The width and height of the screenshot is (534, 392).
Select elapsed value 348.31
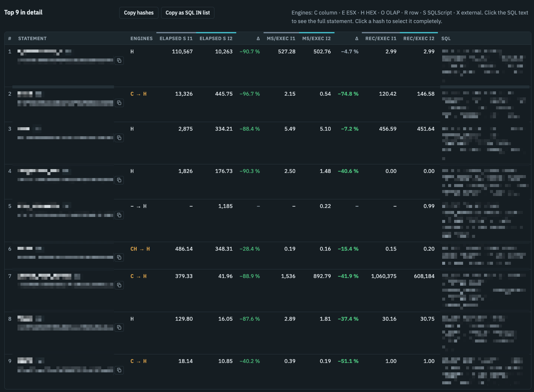pos(224,249)
